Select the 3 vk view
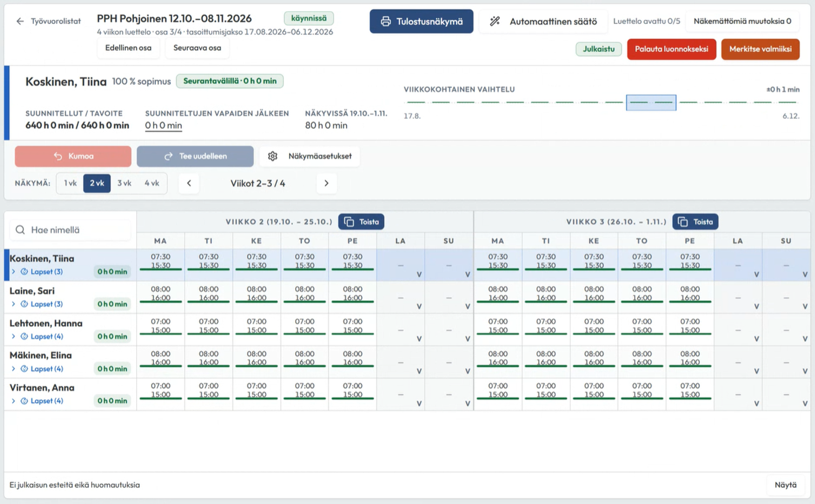Image resolution: width=815 pixels, height=504 pixels. pos(124,183)
